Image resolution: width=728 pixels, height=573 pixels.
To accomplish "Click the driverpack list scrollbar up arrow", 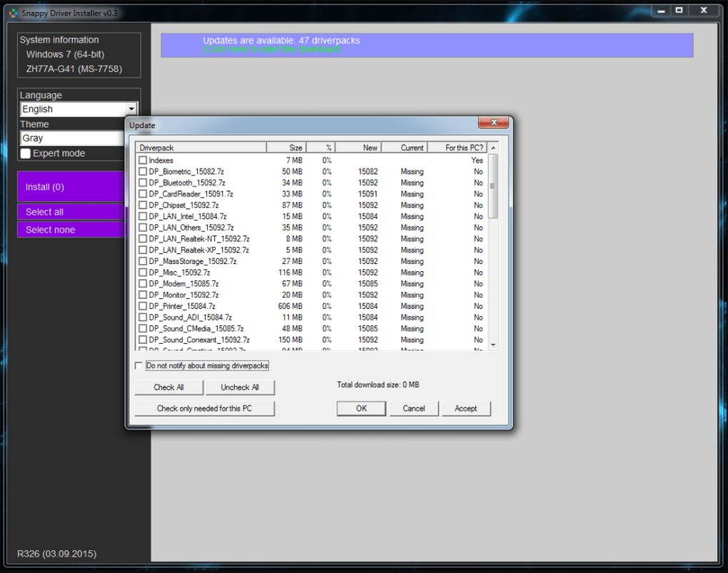I will pyautogui.click(x=493, y=148).
